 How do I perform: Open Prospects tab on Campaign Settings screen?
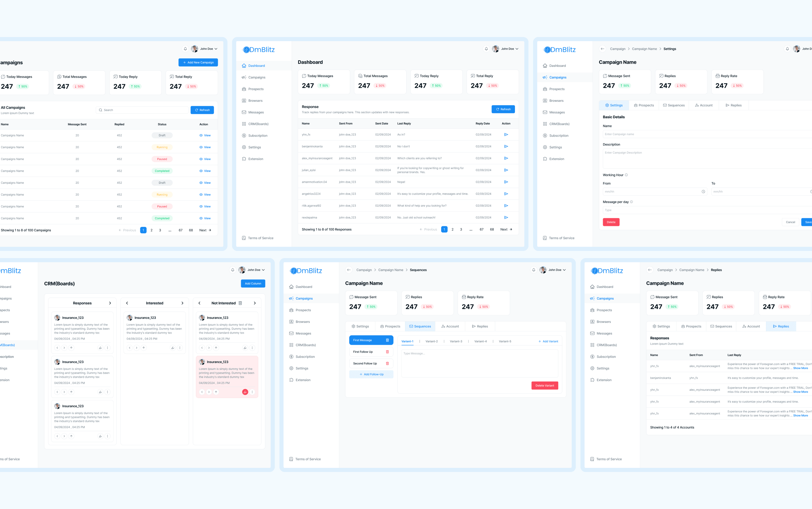tap(644, 105)
